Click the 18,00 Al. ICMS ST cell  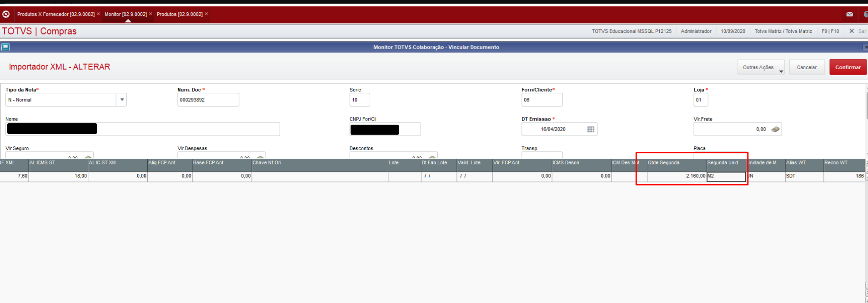pyautogui.click(x=58, y=176)
